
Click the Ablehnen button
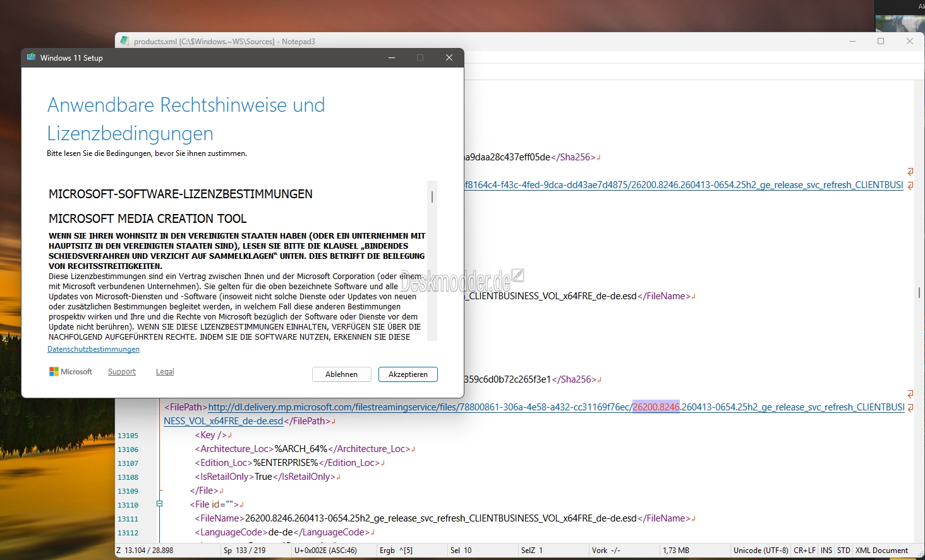click(x=341, y=374)
